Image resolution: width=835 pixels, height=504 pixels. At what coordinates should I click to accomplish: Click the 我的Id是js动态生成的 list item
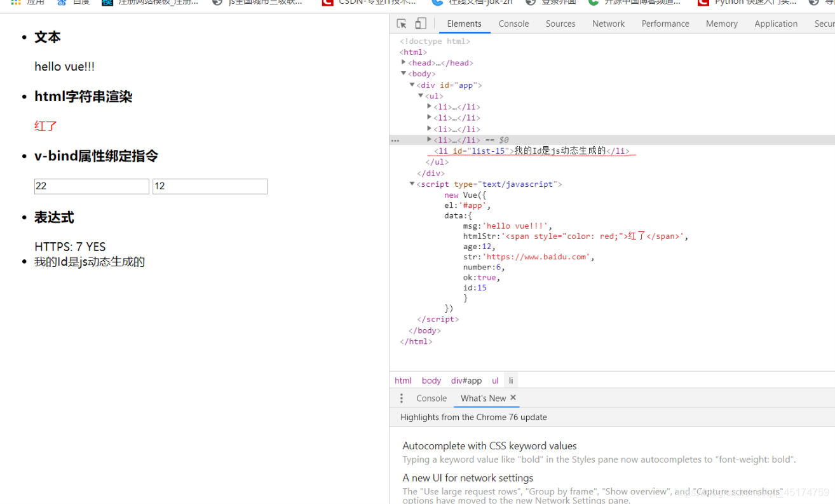click(90, 262)
